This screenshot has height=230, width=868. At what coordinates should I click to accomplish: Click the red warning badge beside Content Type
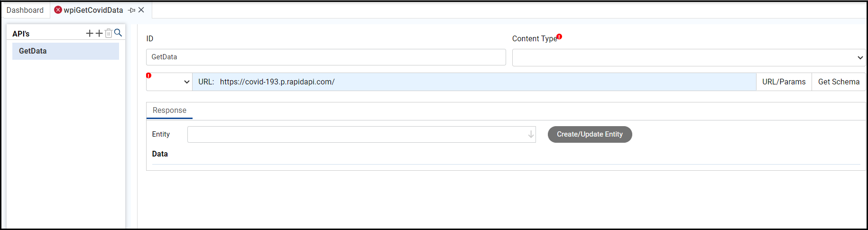(x=559, y=37)
